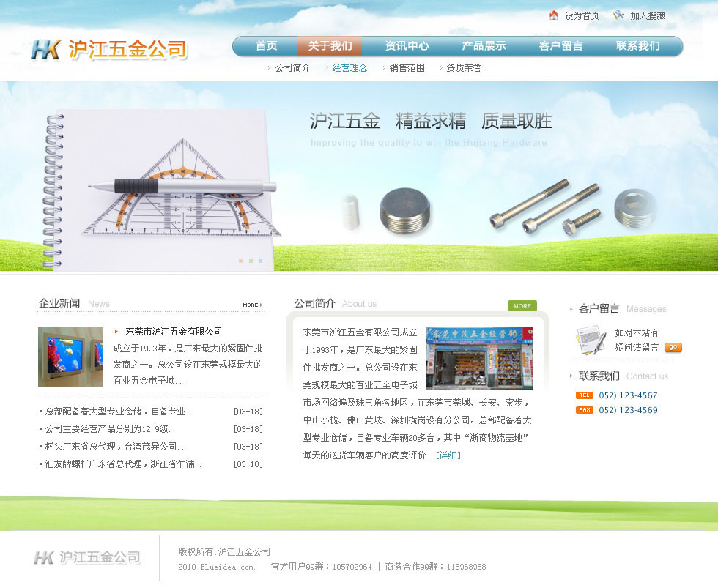The width and height of the screenshot is (718, 588).
Task: Select 产品展示 in the main navigation
Action: (x=484, y=46)
